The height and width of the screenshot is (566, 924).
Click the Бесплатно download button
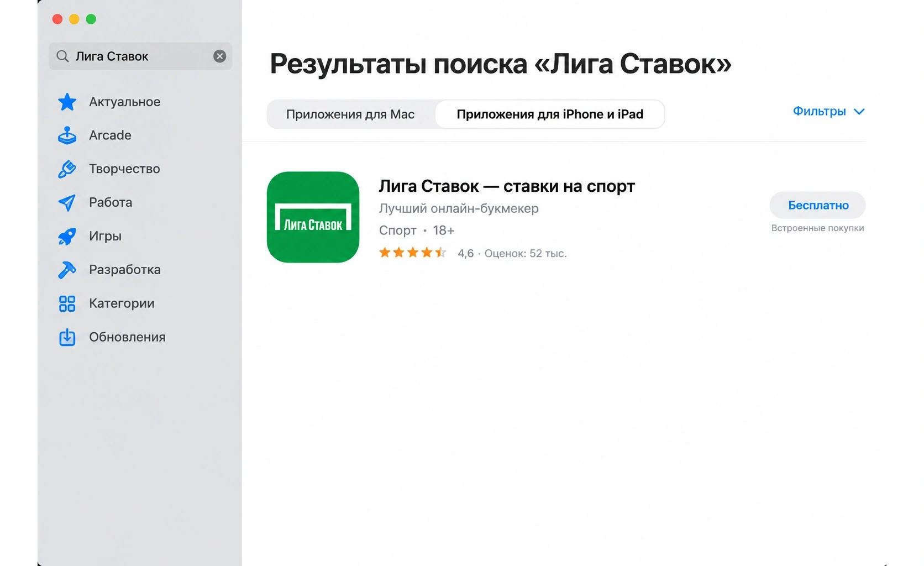pos(818,205)
